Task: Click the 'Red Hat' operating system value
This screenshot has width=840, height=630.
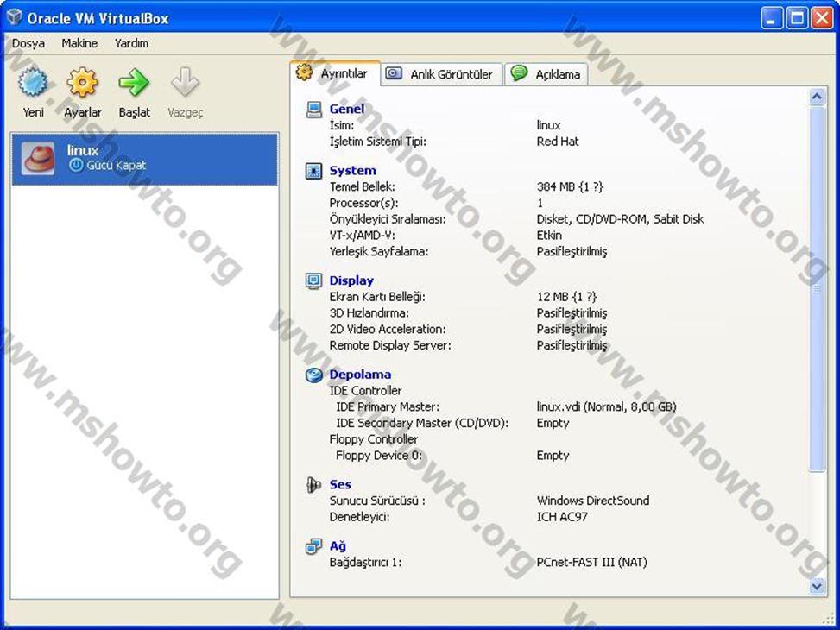Action: click(558, 142)
